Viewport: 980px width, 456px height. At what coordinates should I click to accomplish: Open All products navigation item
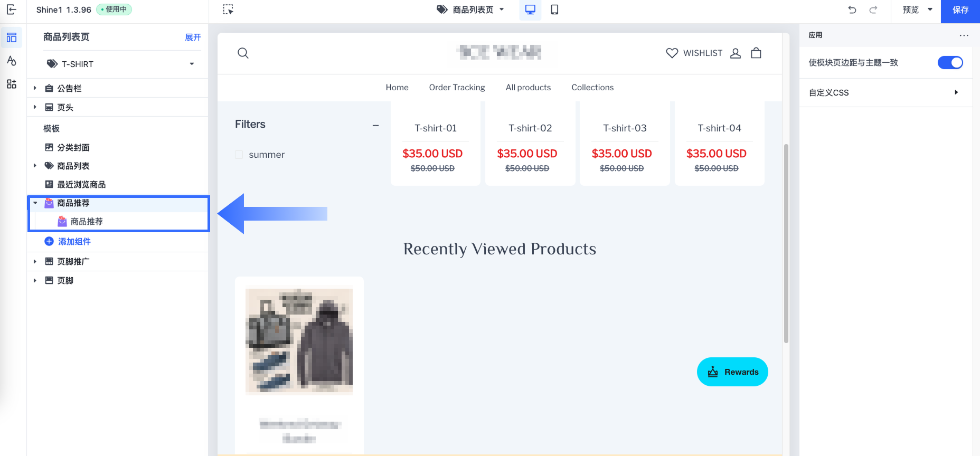pos(528,88)
